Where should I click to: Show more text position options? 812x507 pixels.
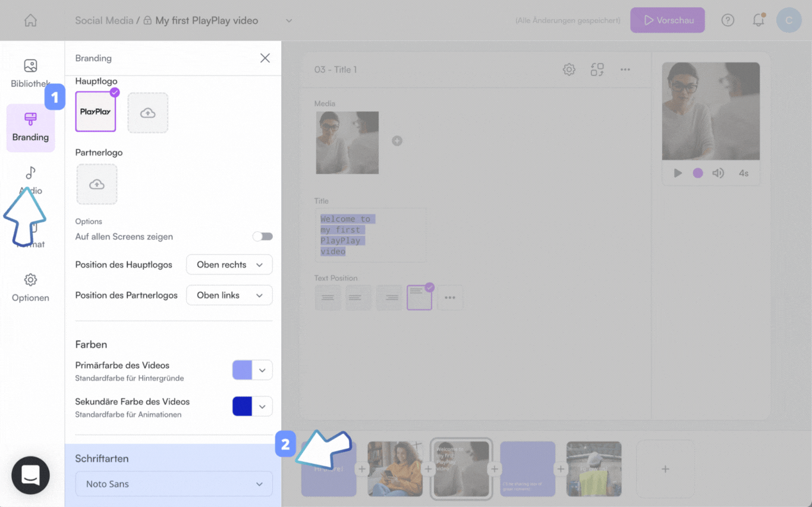[x=450, y=298]
